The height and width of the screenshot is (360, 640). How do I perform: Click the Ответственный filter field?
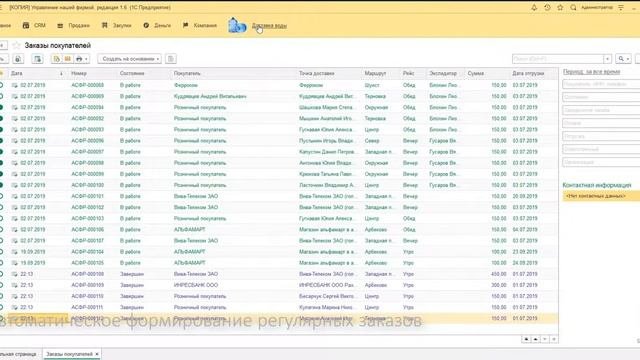601,149
